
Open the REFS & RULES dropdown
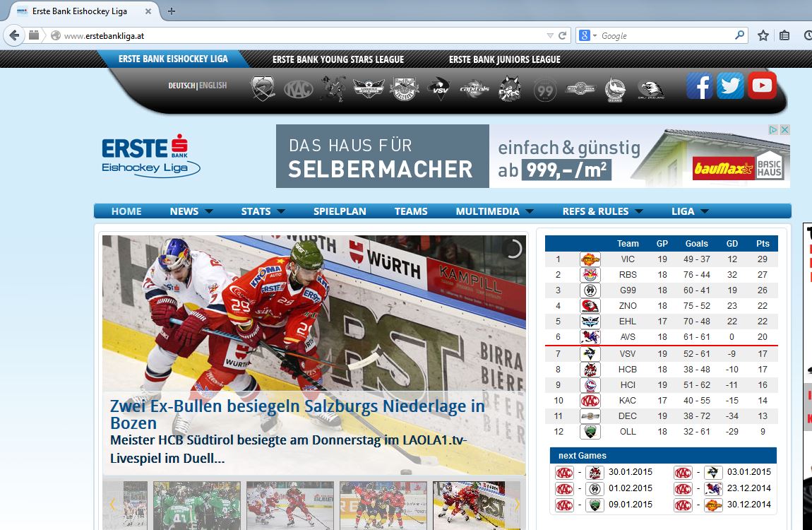tap(602, 211)
